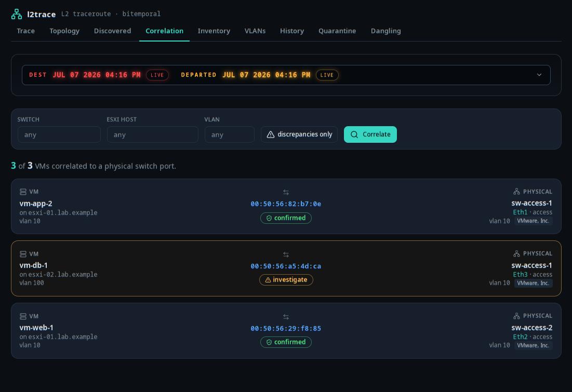Viewport: 572px width, 392px height.
Task: Click vlan 100 under vm-db-1
Action: coord(32,283)
